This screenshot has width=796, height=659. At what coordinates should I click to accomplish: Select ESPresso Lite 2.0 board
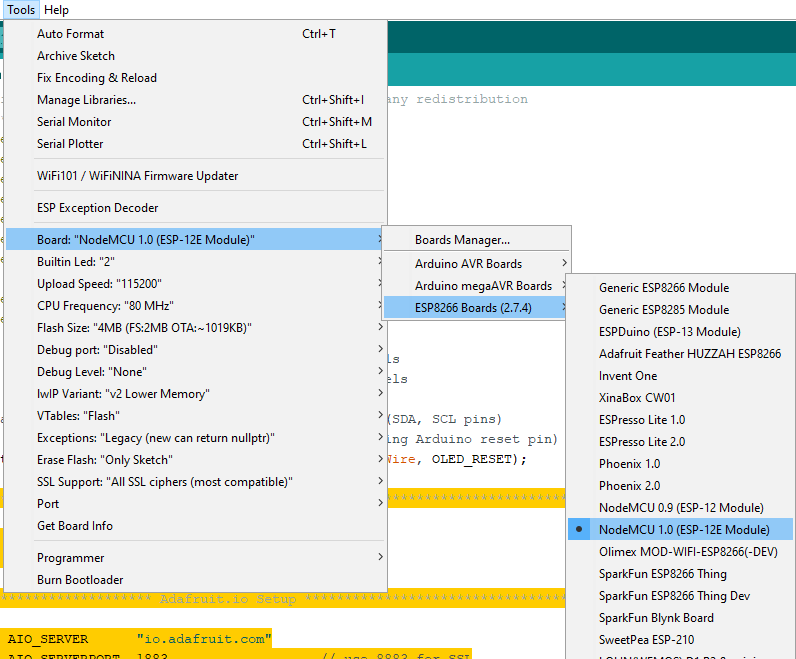tap(680, 442)
